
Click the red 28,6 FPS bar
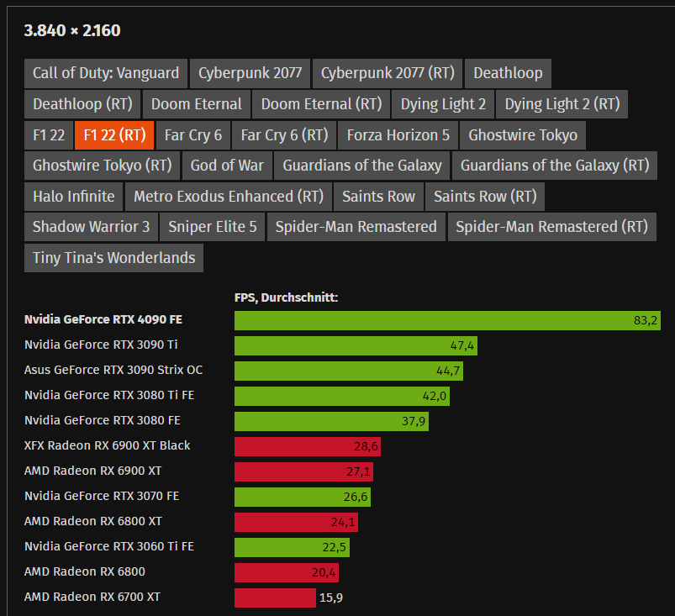[x=308, y=446]
